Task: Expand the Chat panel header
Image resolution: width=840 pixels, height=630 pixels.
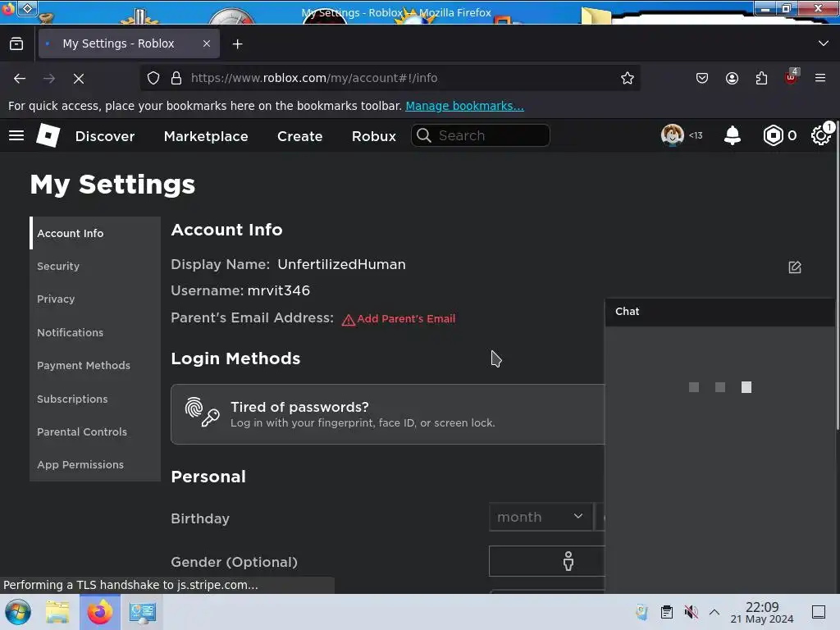Action: point(719,312)
